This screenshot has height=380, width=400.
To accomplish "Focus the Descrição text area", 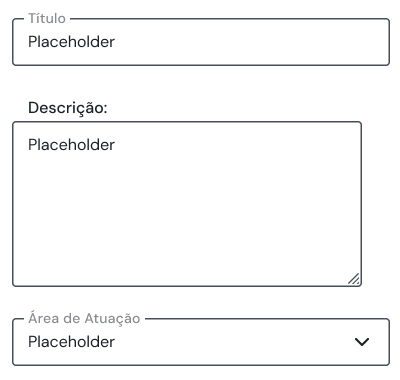I will pos(187,204).
